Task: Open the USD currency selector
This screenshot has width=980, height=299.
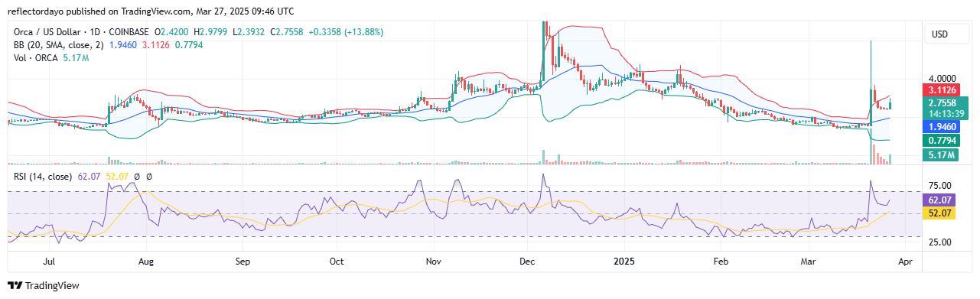Action: pyautogui.click(x=946, y=34)
